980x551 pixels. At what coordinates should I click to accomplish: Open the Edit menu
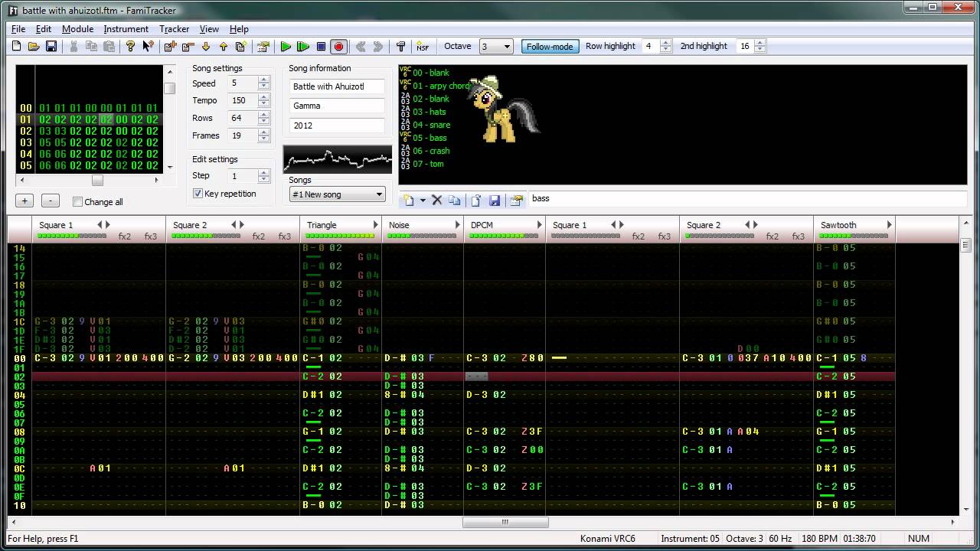pyautogui.click(x=44, y=29)
